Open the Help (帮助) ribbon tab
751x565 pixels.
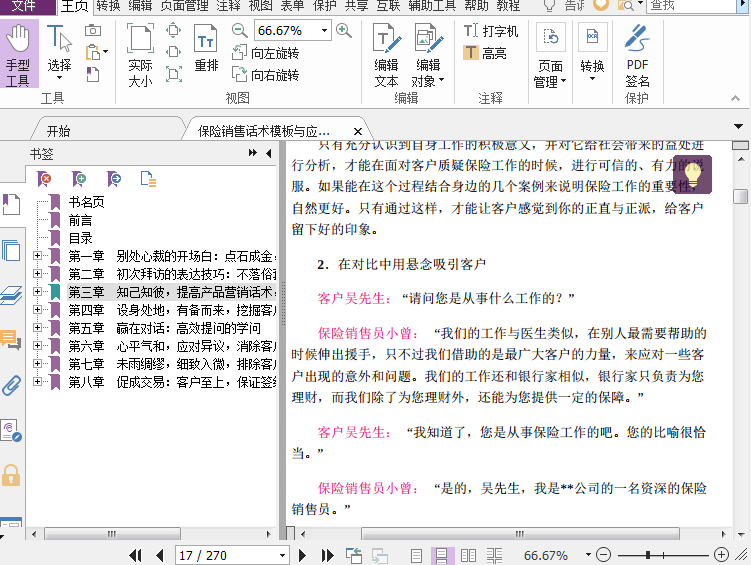[x=477, y=6]
